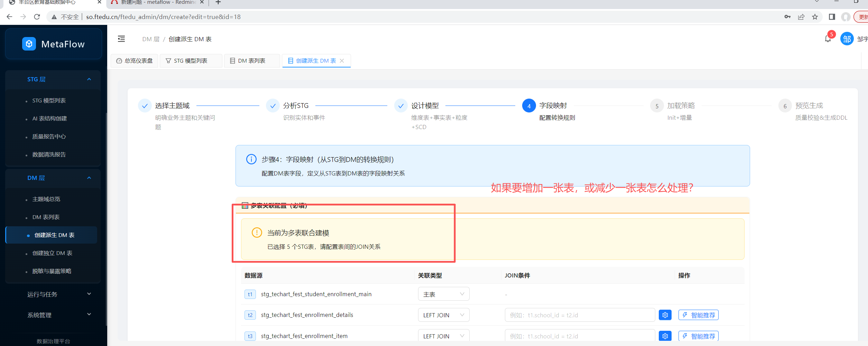This screenshot has width=868, height=346.
Task: Click the MetaFlow logo icon
Action: coord(29,44)
